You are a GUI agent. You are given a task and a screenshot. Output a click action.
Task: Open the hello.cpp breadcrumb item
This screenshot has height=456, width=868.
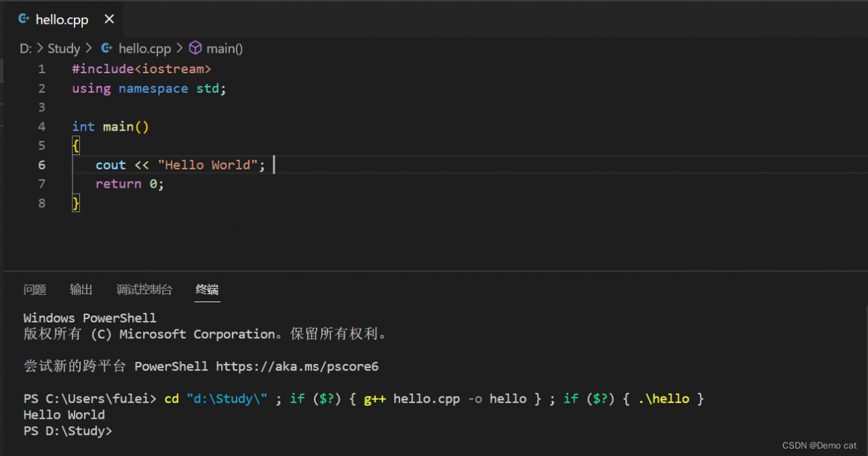(x=144, y=48)
